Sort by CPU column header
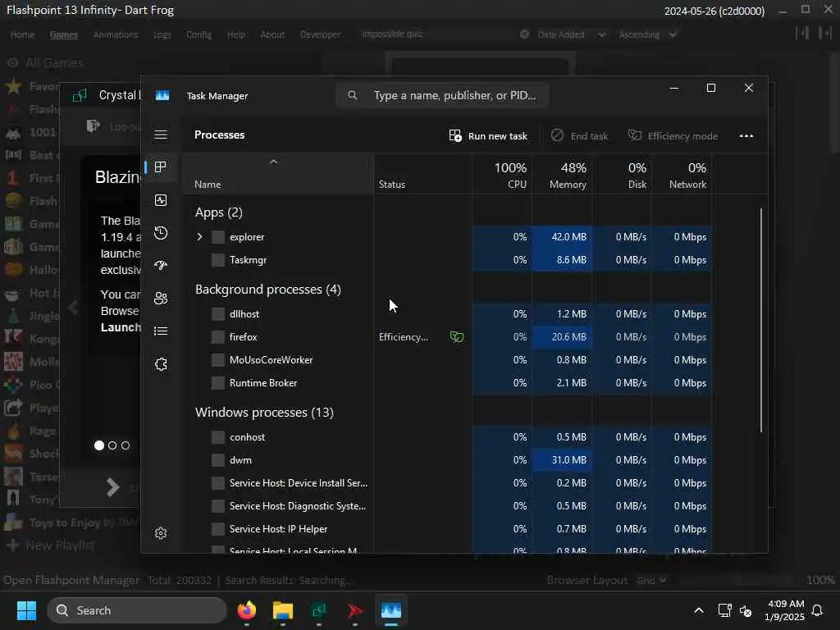This screenshot has width=840, height=630. 503,176
